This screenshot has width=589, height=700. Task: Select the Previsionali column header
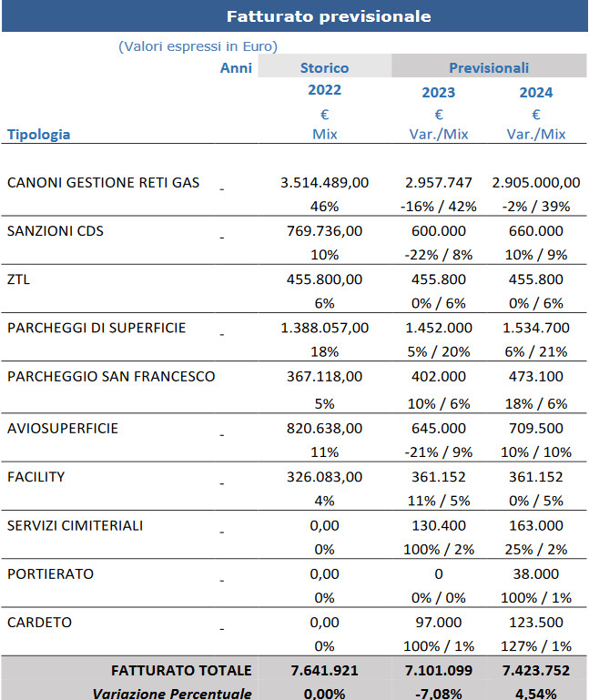coord(489,67)
